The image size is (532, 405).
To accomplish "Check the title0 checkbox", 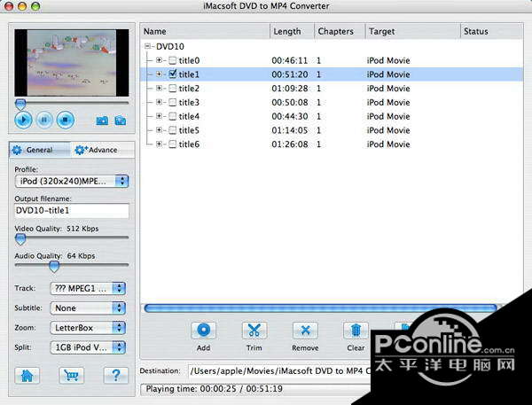I will (x=173, y=60).
